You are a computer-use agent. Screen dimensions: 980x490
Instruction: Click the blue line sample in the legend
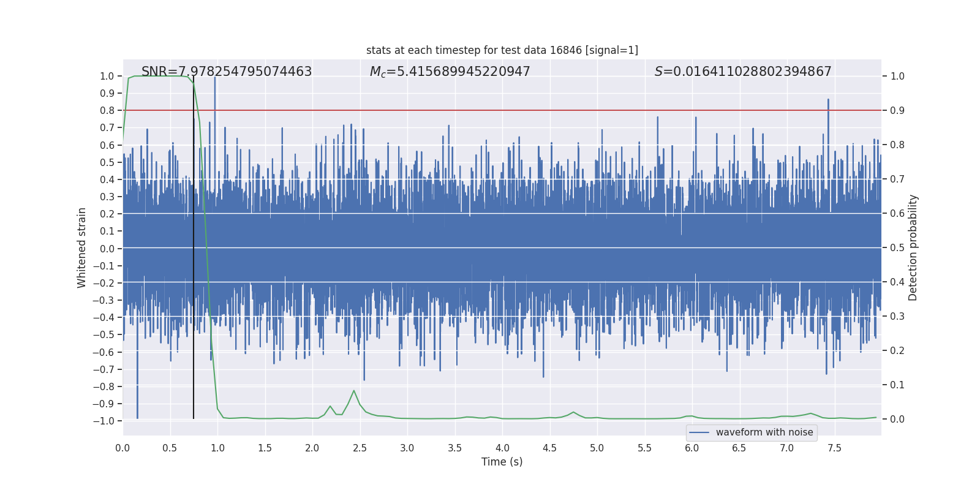coord(699,432)
